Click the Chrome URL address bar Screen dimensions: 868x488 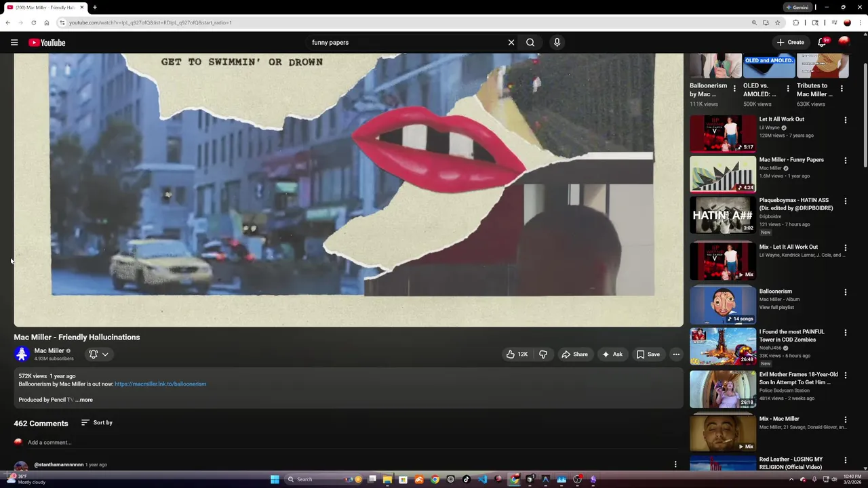coord(407,22)
